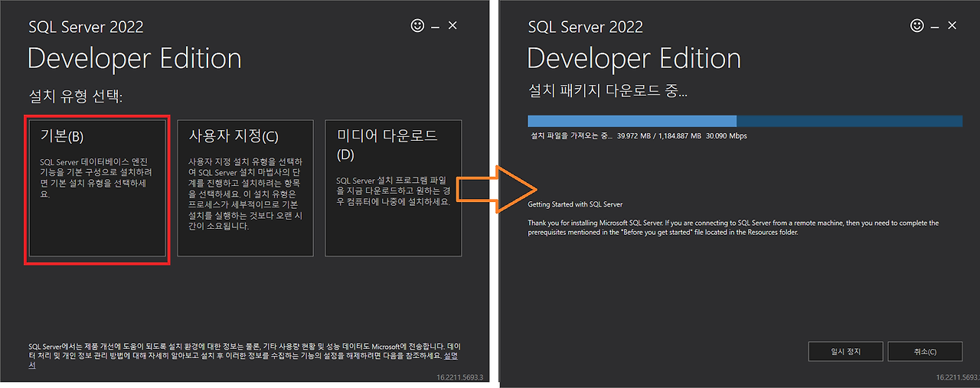
Task: Click the download progress bar
Action: (x=745, y=121)
